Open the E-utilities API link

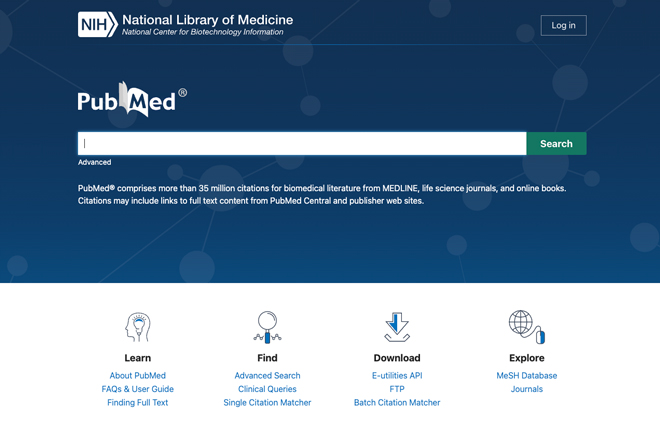397,376
